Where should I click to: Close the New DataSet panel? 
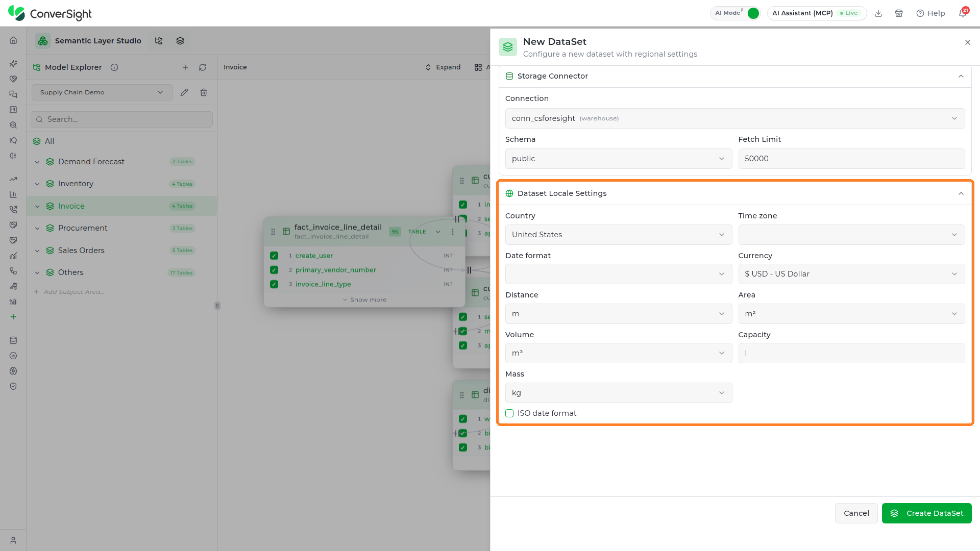[967, 42]
